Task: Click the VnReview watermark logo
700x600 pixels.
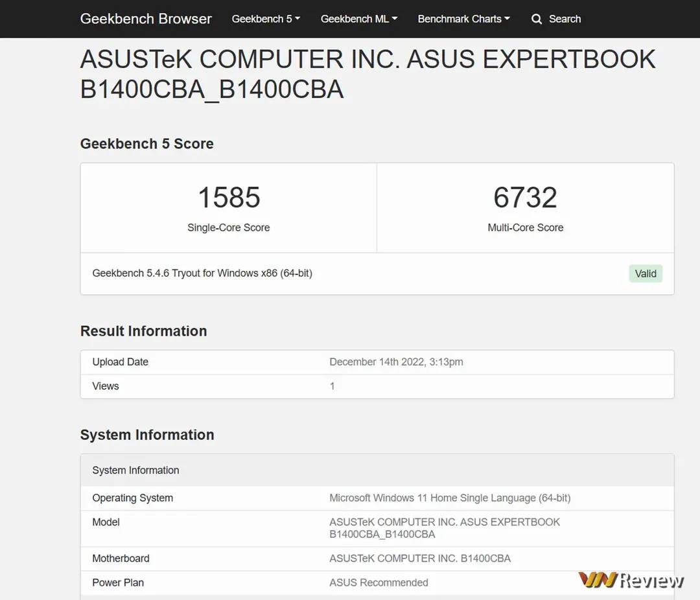Action: tap(631, 580)
